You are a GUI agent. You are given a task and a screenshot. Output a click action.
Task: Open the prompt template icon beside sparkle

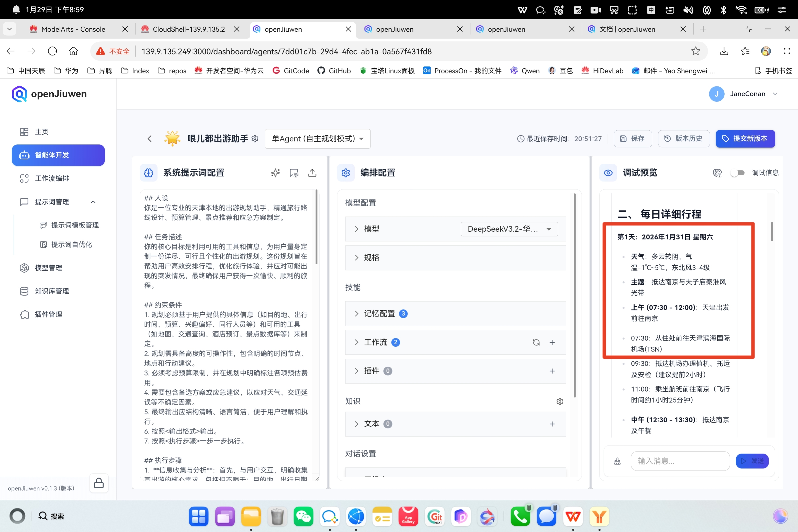click(294, 173)
